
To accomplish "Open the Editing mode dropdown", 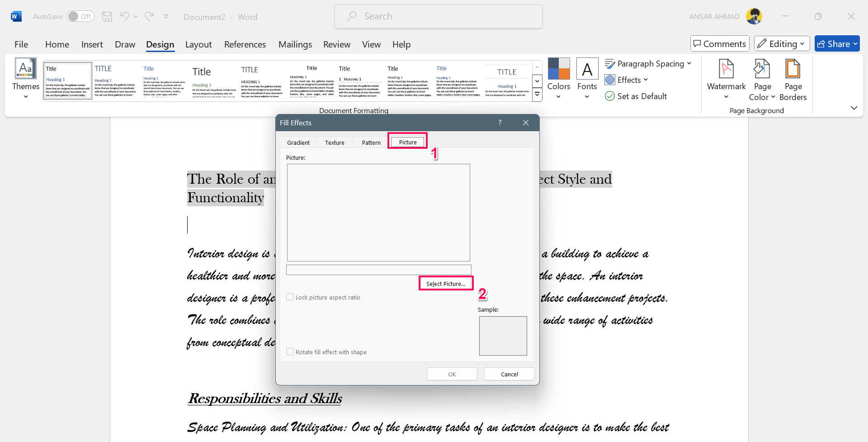I will tap(782, 44).
